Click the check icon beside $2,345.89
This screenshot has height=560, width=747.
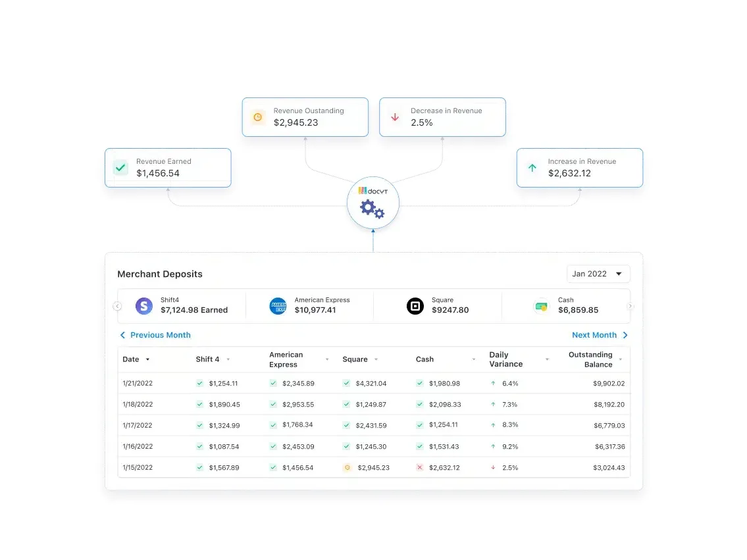273,384
